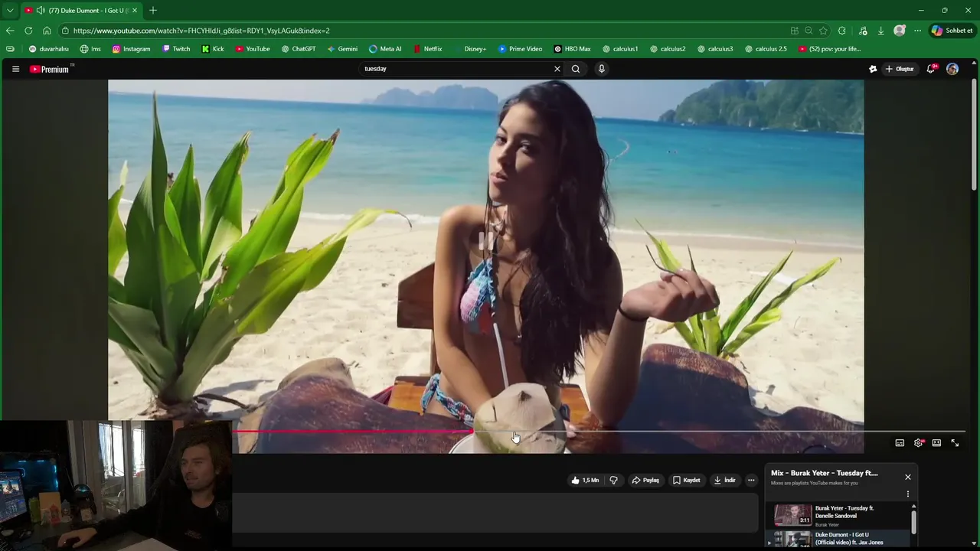Reload the page with the refresh icon
980x551 pixels.
(x=28, y=31)
